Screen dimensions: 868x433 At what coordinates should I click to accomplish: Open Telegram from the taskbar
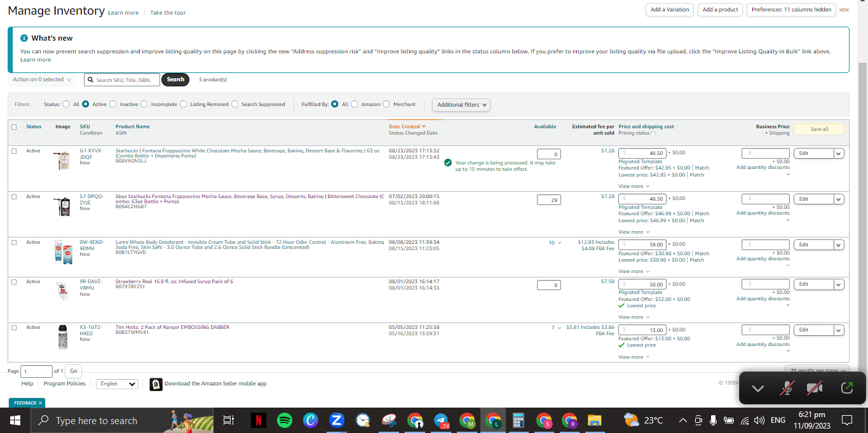(x=441, y=420)
